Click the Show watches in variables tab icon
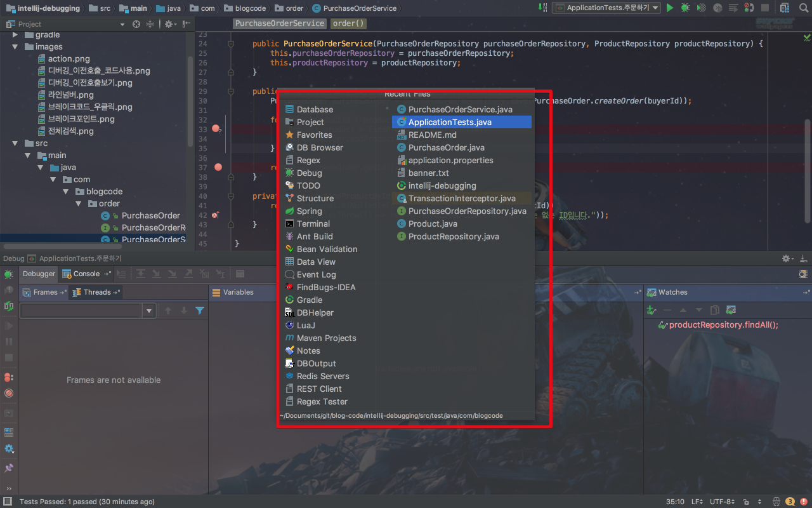 pyautogui.click(x=731, y=310)
